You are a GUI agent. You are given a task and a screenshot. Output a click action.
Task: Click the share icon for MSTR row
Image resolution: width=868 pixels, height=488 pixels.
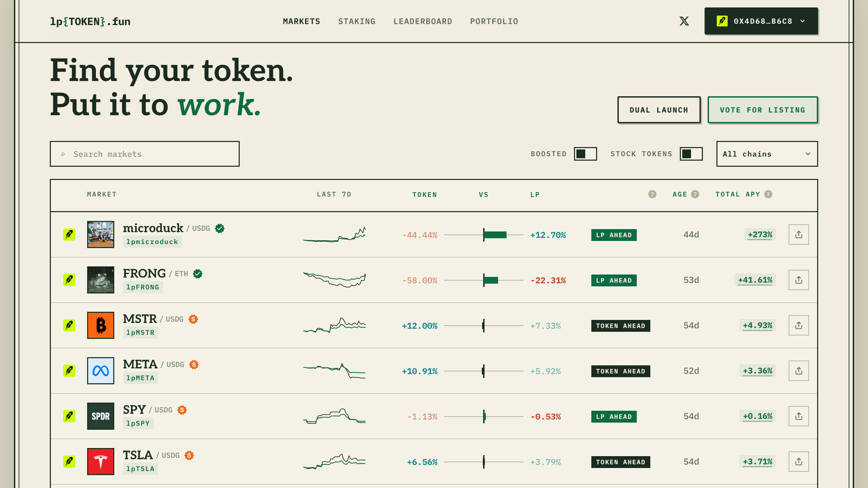click(x=798, y=325)
